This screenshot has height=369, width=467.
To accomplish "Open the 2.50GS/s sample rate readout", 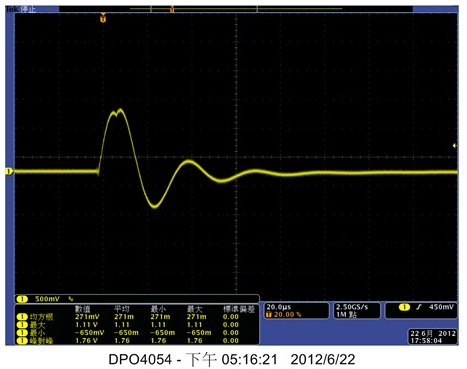I will click(x=352, y=307).
